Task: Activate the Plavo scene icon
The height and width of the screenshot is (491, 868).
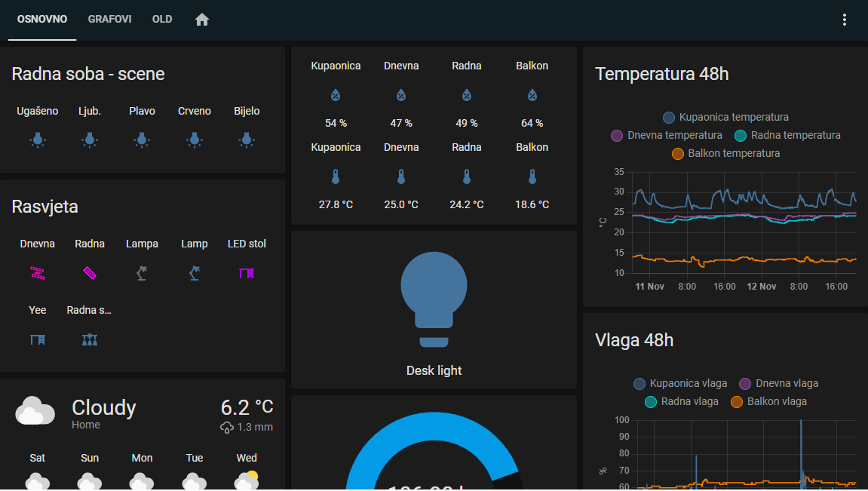Action: 142,140
